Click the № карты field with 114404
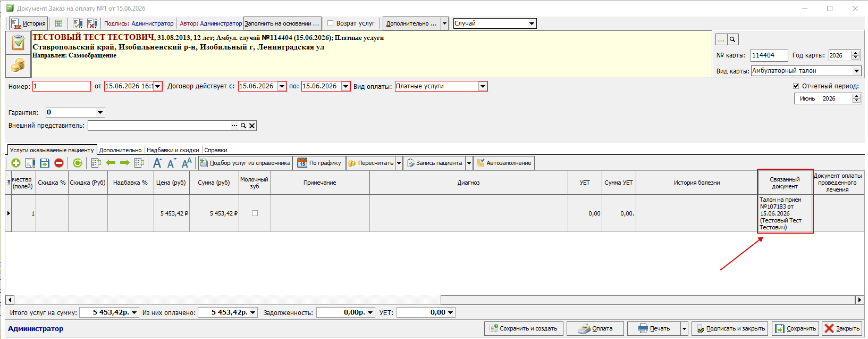The image size is (868, 339). pos(769,55)
